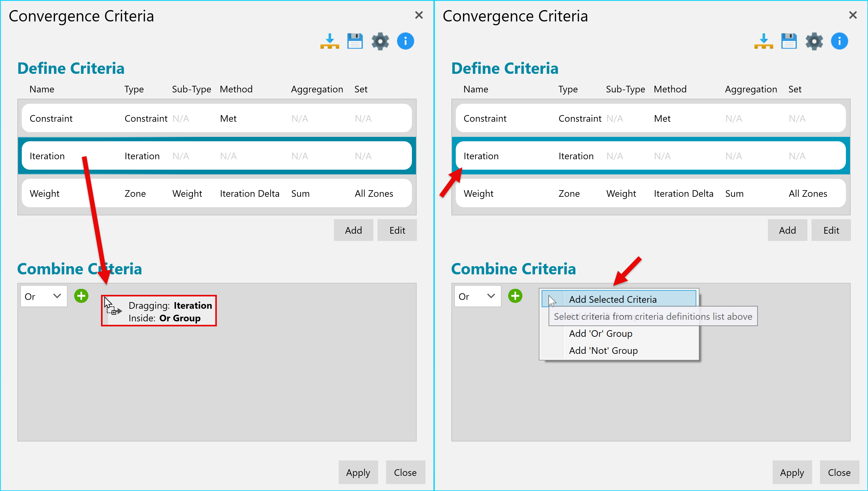Click 'Sub-Type' column header in right dialog

[x=625, y=89]
